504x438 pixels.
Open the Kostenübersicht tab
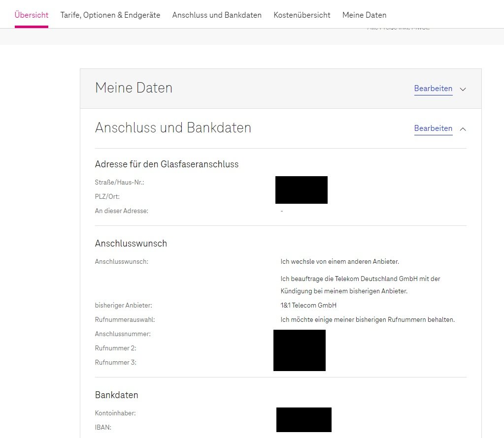click(302, 15)
